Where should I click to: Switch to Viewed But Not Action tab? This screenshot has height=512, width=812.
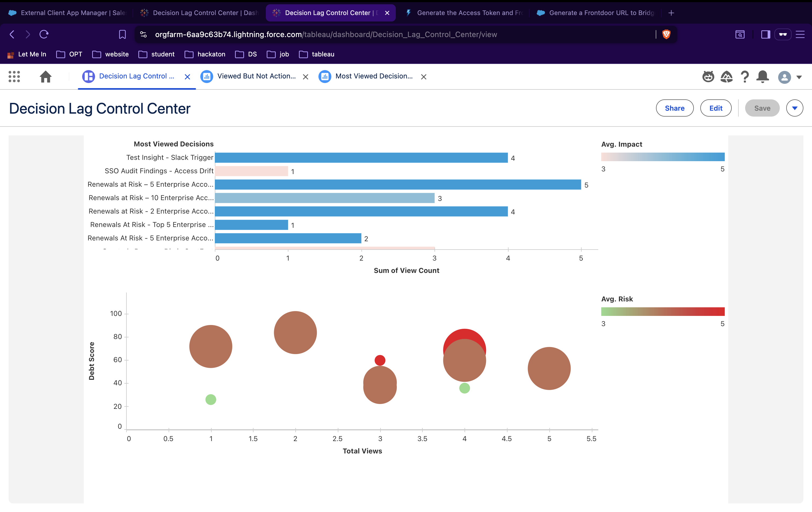(x=256, y=76)
